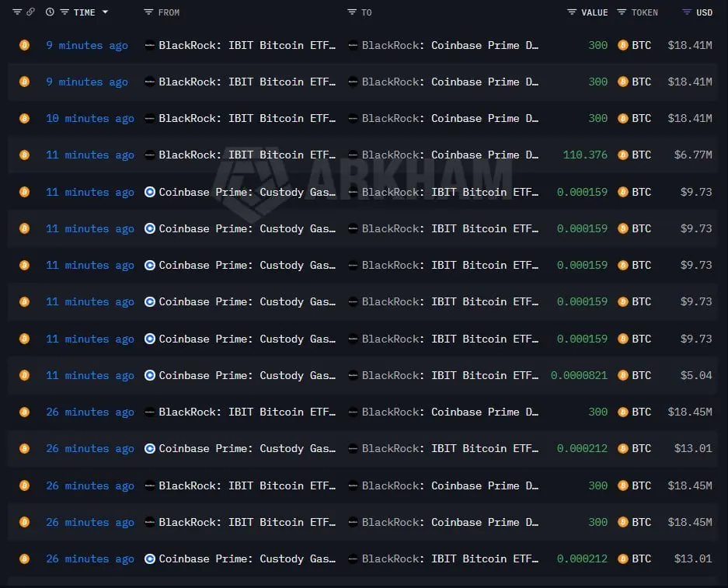728x588 pixels.
Task: Open timestamp link of the 0.0000821 BTC row
Action: (x=90, y=375)
